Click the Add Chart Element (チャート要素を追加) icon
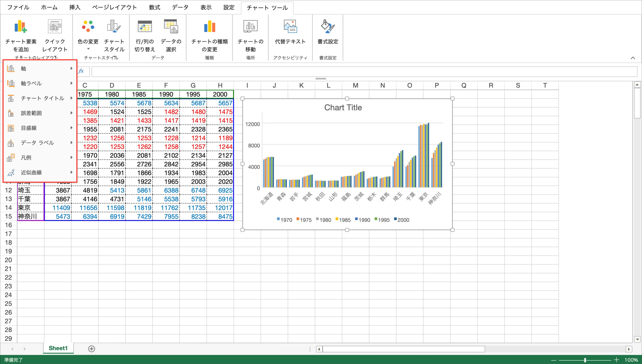 (x=21, y=26)
